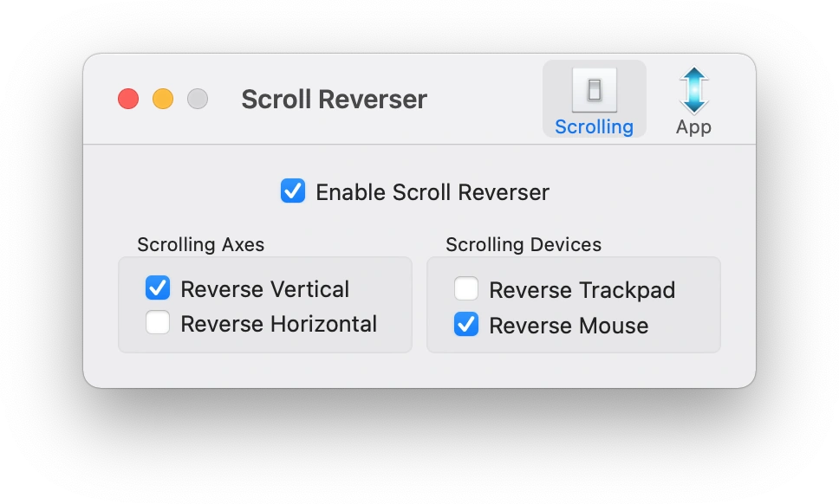839x504 pixels.
Task: Click the Enable Scroll Reverser text label
Action: point(432,191)
